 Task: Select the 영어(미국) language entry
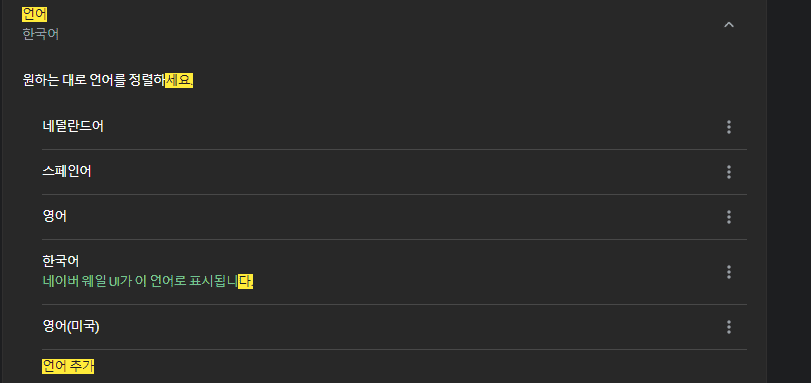(x=71, y=327)
